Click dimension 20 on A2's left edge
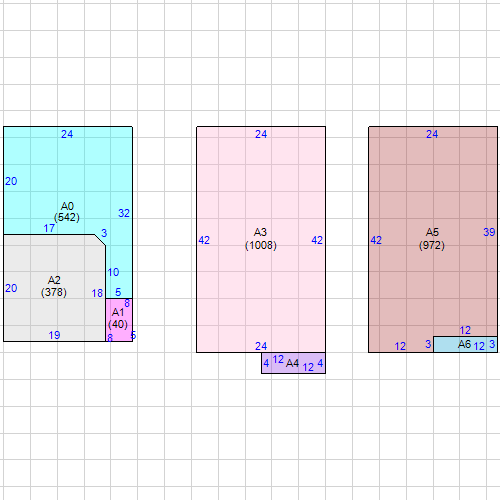The image size is (500, 500). pos(11,288)
